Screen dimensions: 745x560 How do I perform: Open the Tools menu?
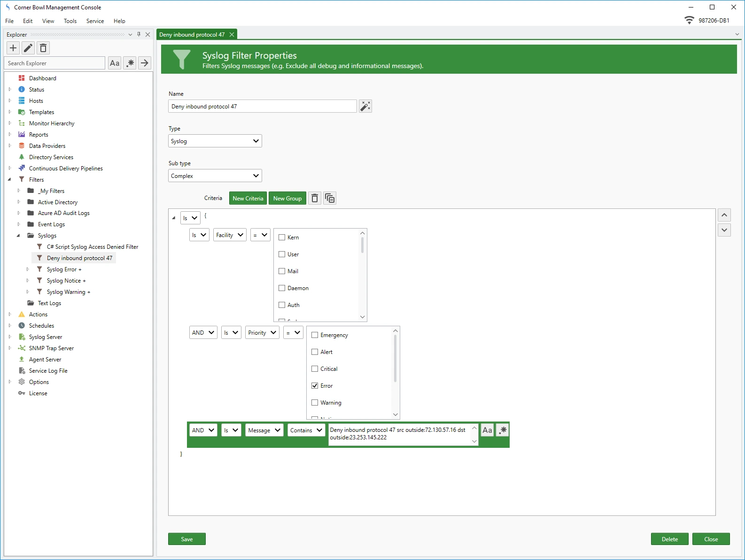[70, 21]
